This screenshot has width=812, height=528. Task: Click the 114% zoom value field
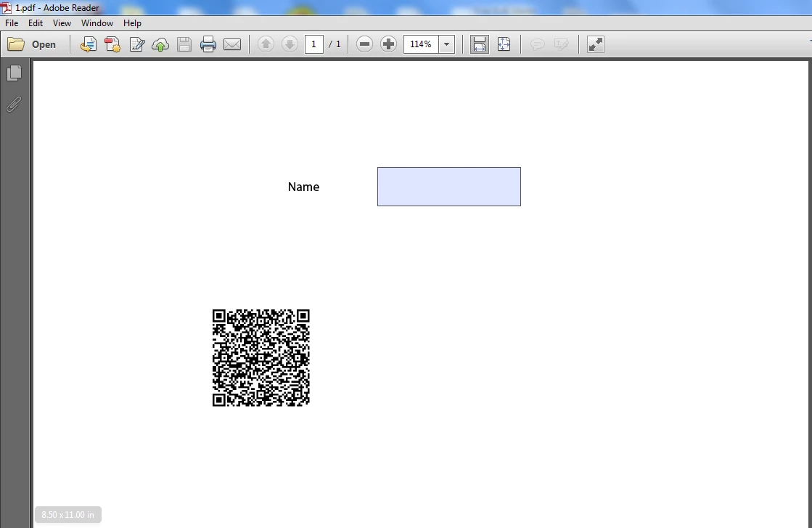tap(421, 44)
